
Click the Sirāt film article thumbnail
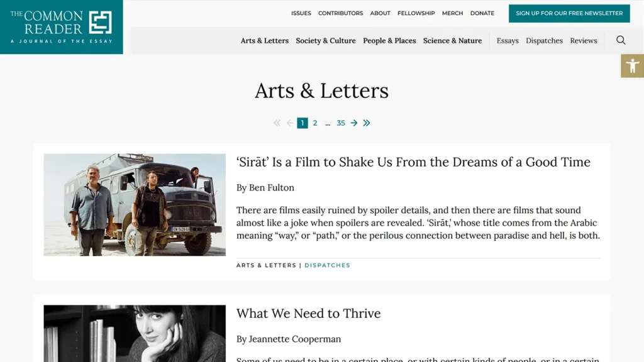point(134,205)
